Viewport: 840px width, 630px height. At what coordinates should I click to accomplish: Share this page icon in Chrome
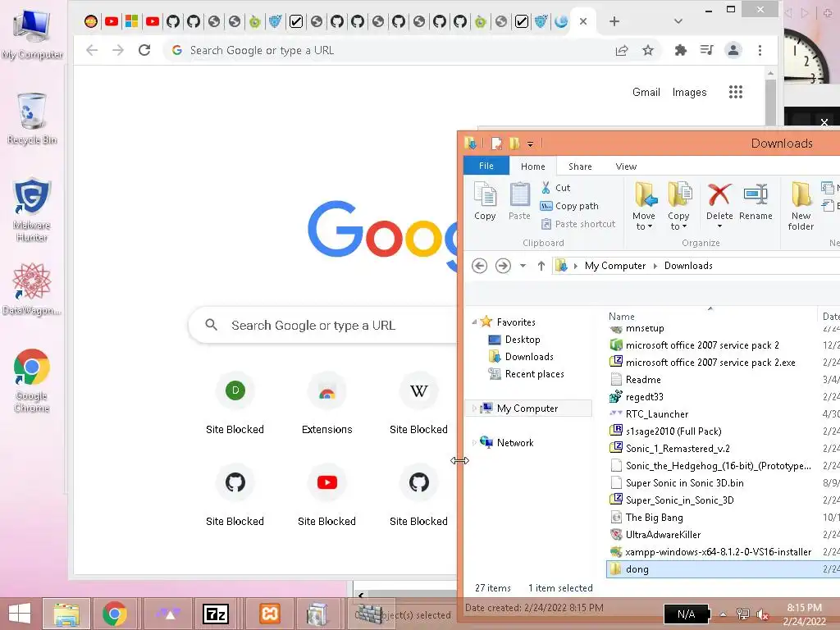(622, 50)
